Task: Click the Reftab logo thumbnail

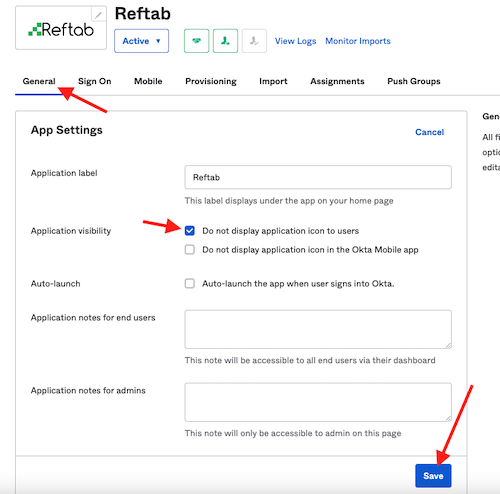Action: point(61,28)
